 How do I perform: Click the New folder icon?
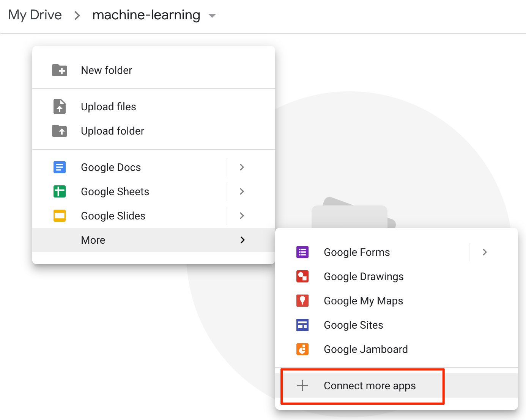coord(60,70)
